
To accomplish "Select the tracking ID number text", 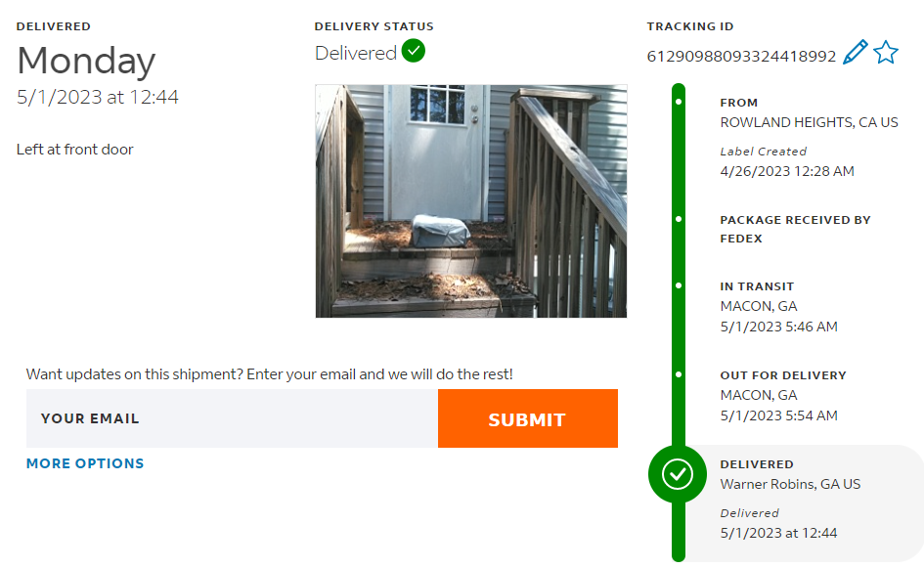I will [741, 57].
